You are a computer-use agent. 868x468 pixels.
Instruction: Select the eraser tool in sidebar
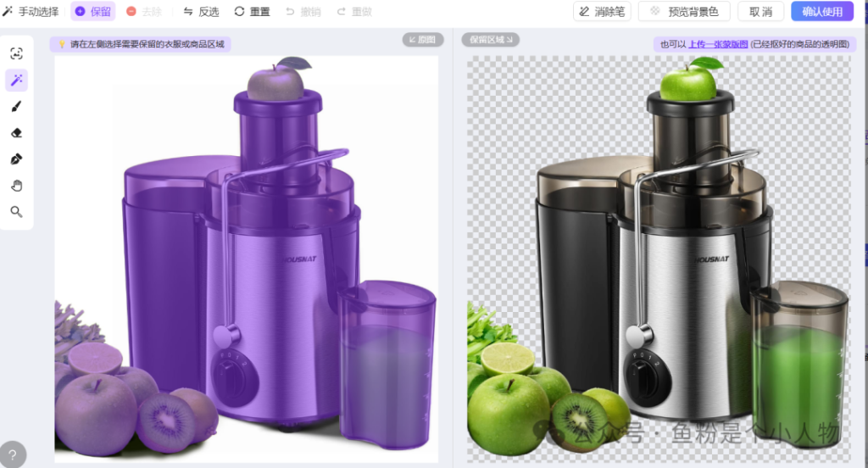(16, 133)
